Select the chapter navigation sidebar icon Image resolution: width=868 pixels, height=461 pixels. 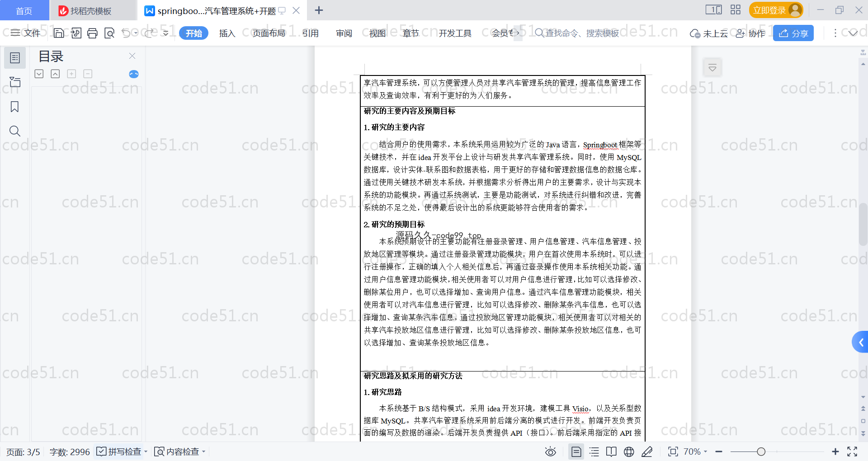click(x=15, y=82)
